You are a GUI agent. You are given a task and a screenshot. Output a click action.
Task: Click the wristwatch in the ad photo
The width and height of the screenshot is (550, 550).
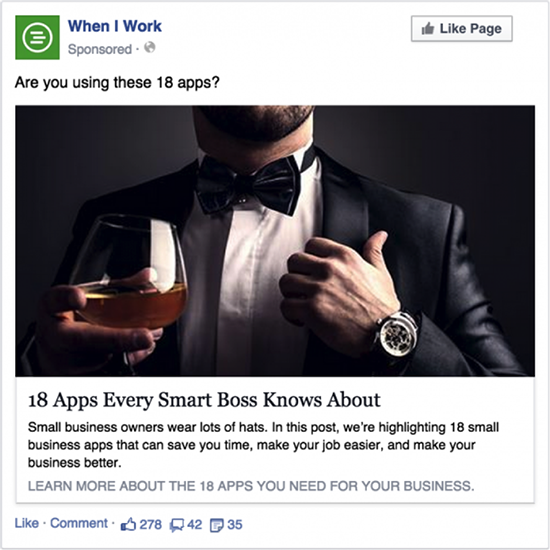pos(397,333)
